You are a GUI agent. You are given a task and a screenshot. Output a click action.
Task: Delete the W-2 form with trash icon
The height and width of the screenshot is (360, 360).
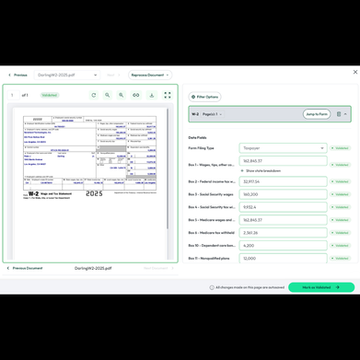tap(339, 114)
